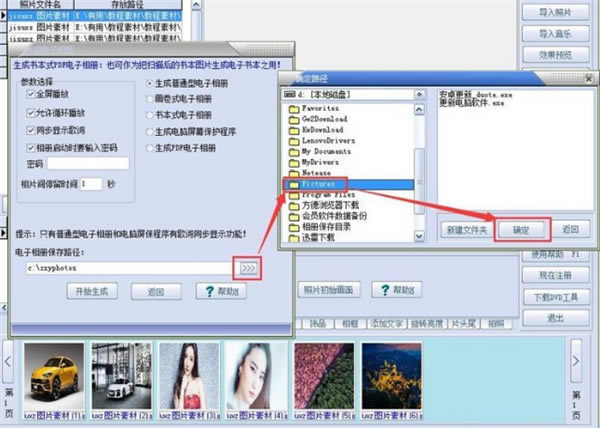
Task: Click the 密码 input field
Action: 88,164
